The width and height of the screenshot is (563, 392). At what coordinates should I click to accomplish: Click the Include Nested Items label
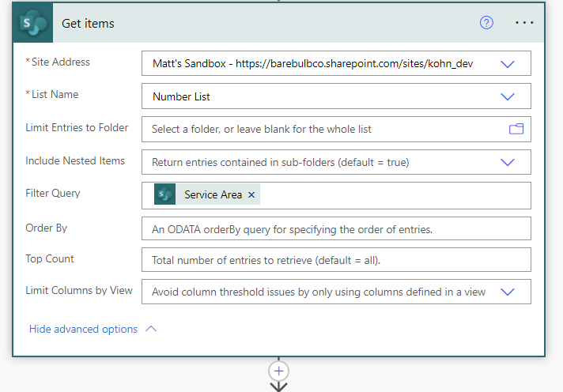click(75, 160)
